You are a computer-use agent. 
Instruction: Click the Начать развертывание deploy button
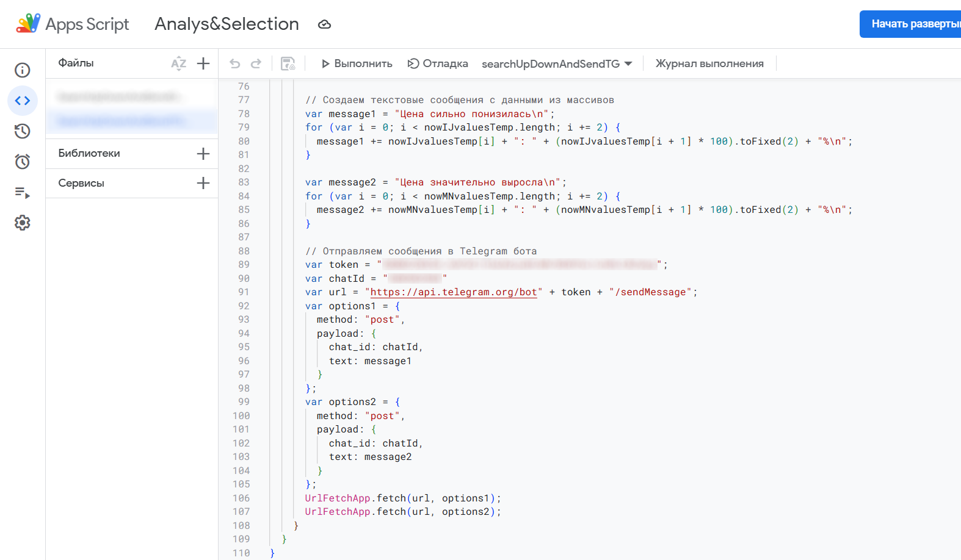tap(910, 24)
